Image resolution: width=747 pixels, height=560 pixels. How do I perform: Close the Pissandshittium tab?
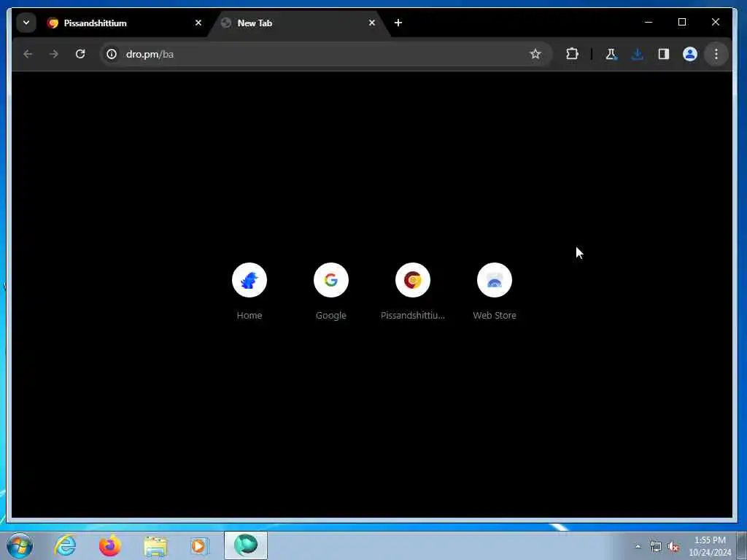(198, 23)
